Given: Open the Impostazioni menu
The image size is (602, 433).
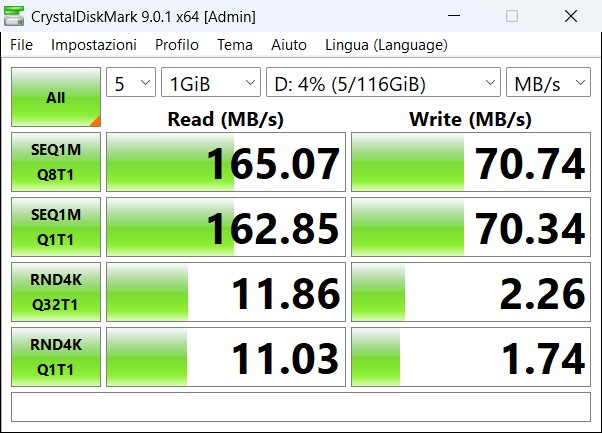Looking at the screenshot, I should click(94, 45).
